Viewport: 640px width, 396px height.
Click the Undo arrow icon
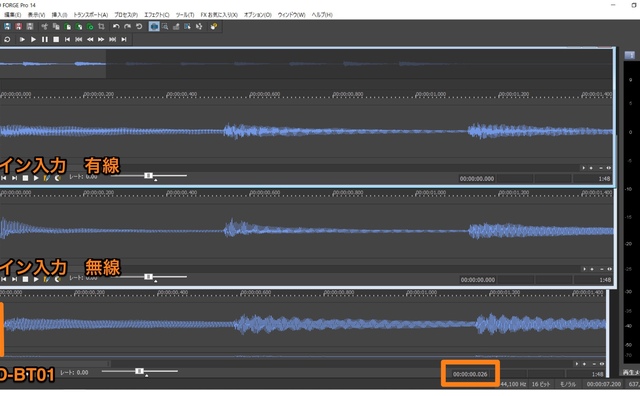[x=116, y=27]
